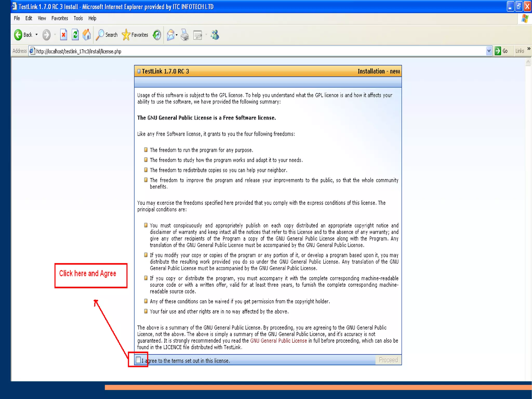Expand the address bar dropdown arrow

(x=489, y=51)
